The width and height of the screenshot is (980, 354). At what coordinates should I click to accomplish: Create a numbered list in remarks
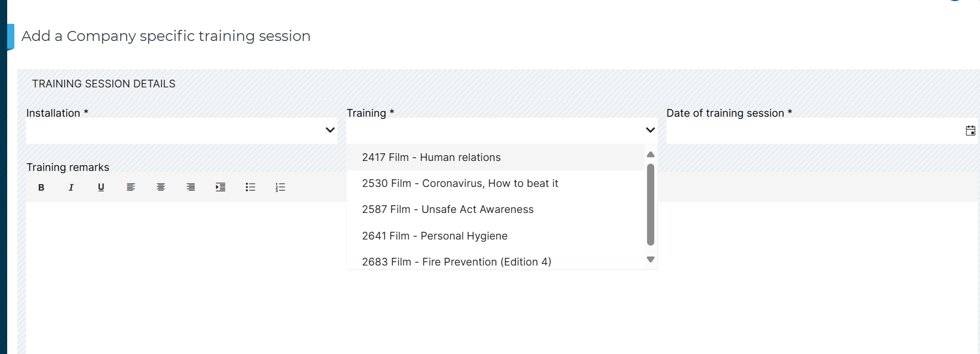[x=280, y=187]
